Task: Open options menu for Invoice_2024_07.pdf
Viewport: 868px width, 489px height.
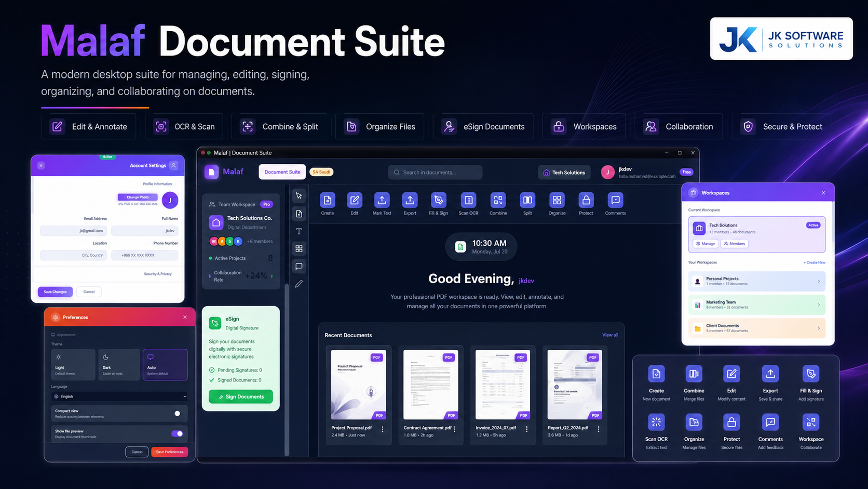Action: pyautogui.click(x=526, y=429)
